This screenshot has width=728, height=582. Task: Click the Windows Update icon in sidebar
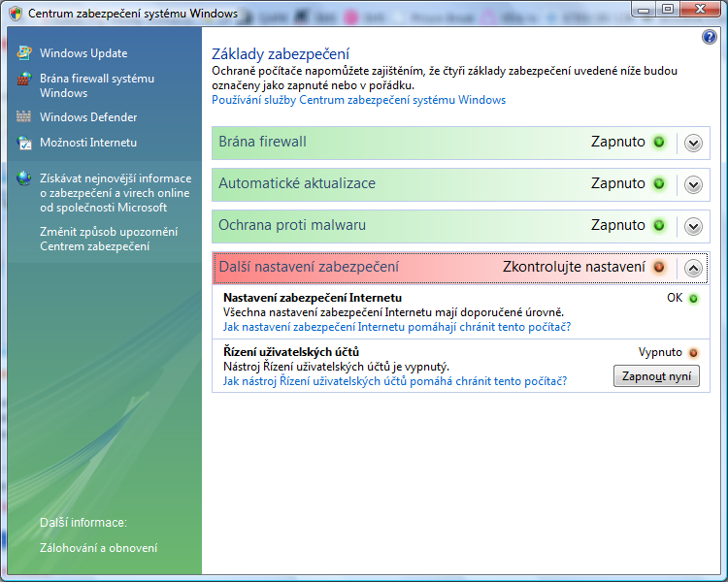pos(24,53)
